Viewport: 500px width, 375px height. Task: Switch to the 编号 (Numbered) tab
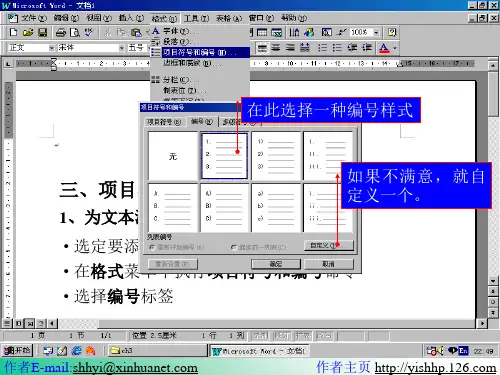(202, 121)
